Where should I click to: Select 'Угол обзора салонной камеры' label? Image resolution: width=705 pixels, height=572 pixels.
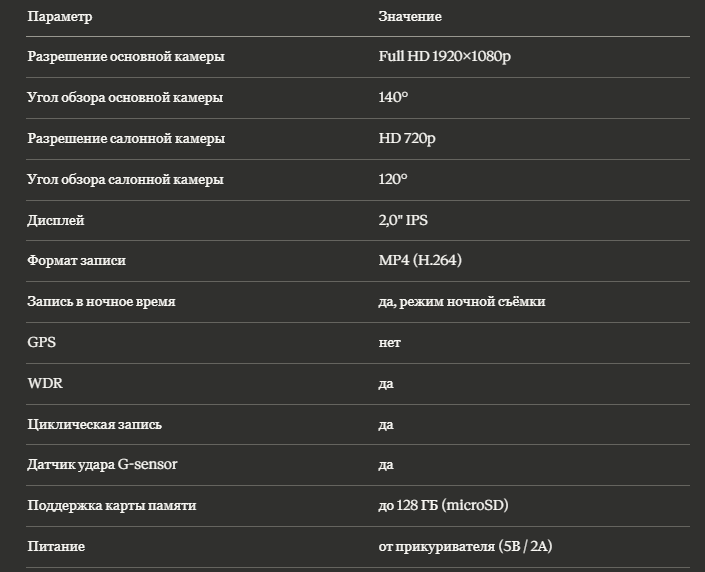(125, 180)
